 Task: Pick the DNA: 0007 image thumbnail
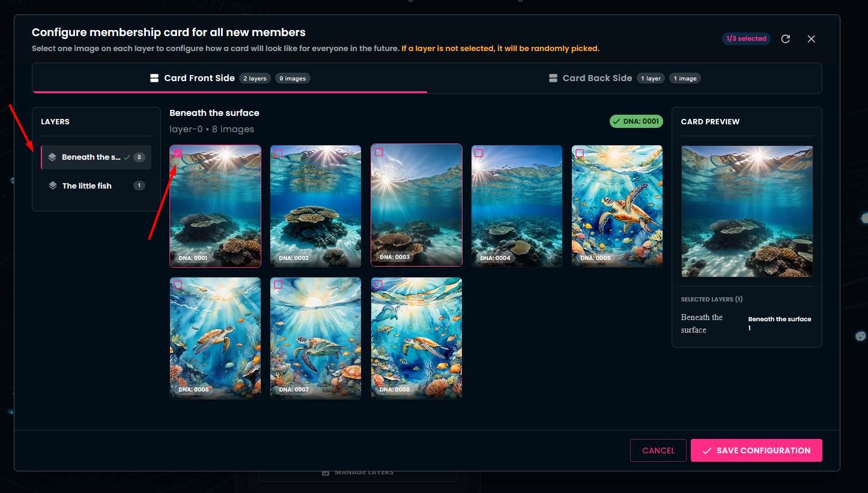click(315, 338)
